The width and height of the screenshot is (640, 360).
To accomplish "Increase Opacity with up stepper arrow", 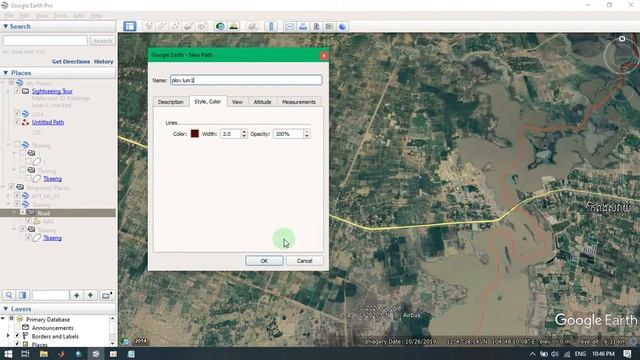I will [307, 131].
